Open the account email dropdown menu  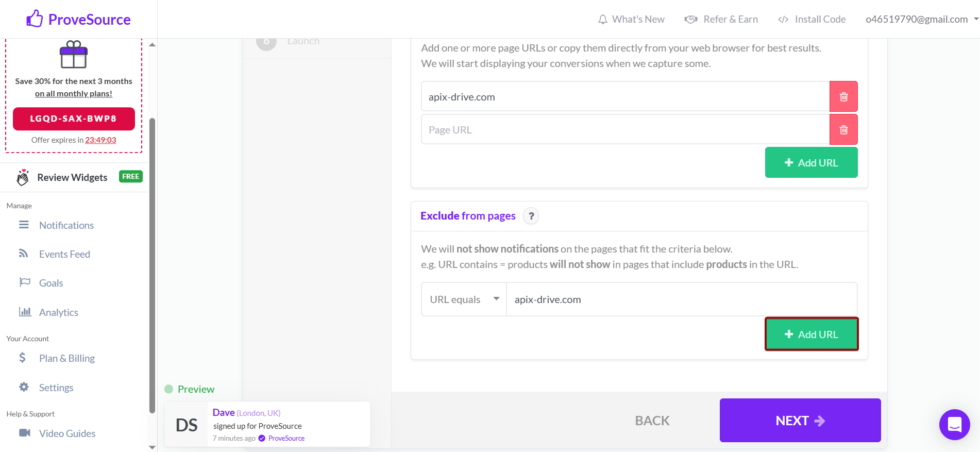tap(922, 20)
